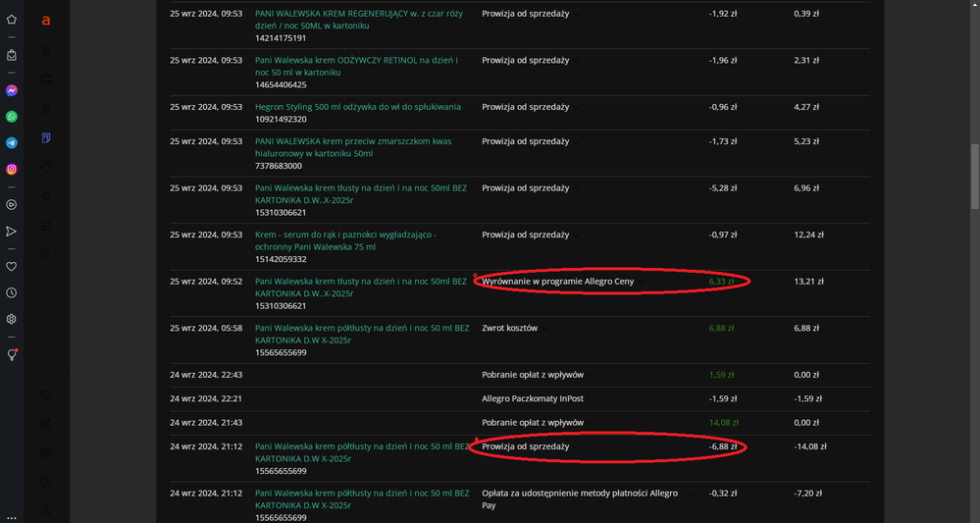Viewport: 980px width, 523px height.
Task: Open browser settings gear icon
Action: pyautogui.click(x=12, y=319)
